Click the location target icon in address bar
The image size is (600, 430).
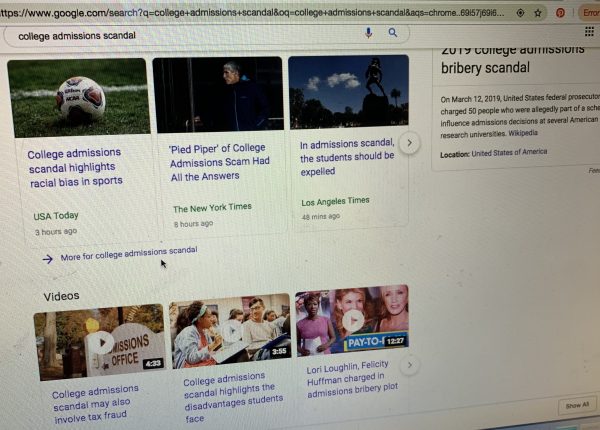tap(520, 13)
